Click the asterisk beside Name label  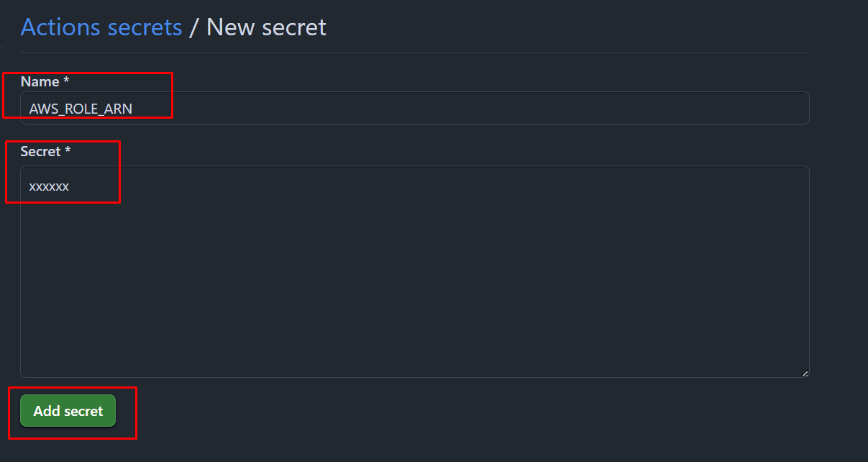pos(66,82)
